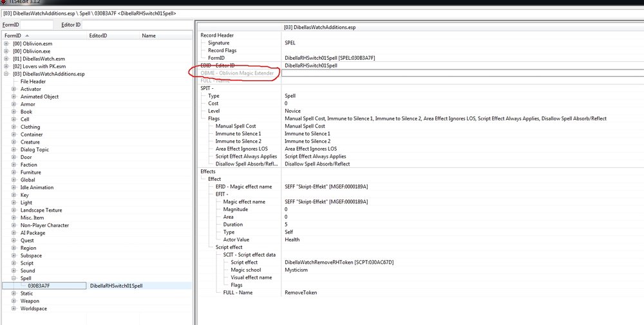Screen dimensions: 644x325
Task: Select the Cell group
Action: [x=25, y=120]
